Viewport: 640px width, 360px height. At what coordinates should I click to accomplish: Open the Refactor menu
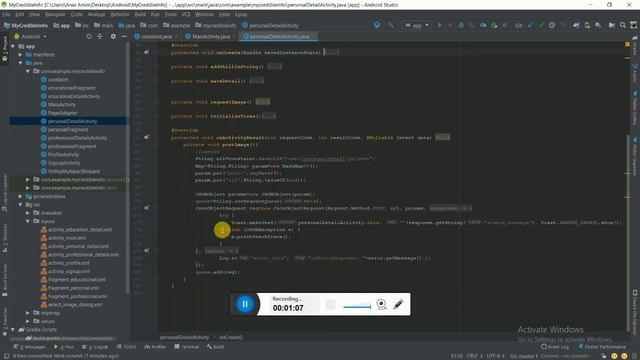[x=120, y=14]
